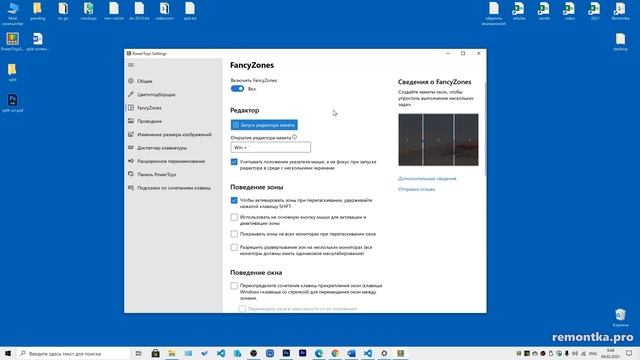Open the notification center icon
This screenshot has width=640, height=360.
click(x=629, y=353)
